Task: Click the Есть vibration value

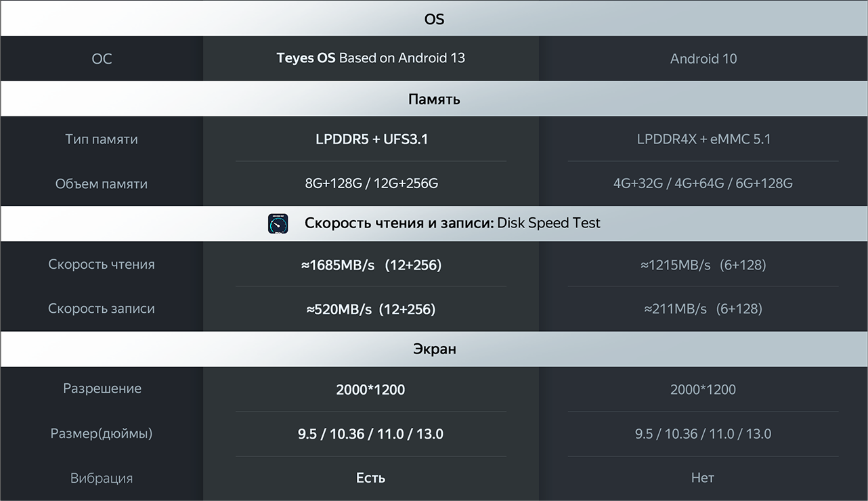Action: [x=370, y=478]
